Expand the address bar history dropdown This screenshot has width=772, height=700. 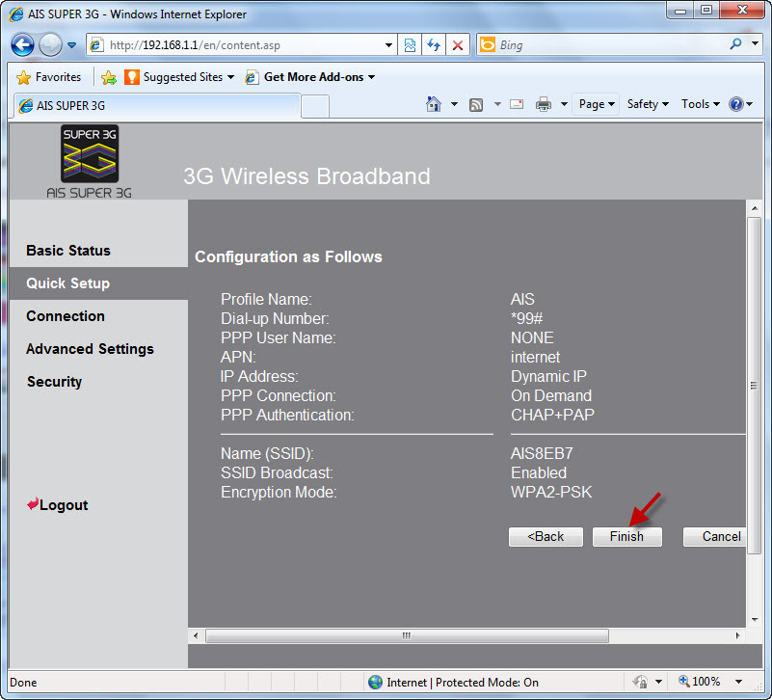(x=388, y=45)
